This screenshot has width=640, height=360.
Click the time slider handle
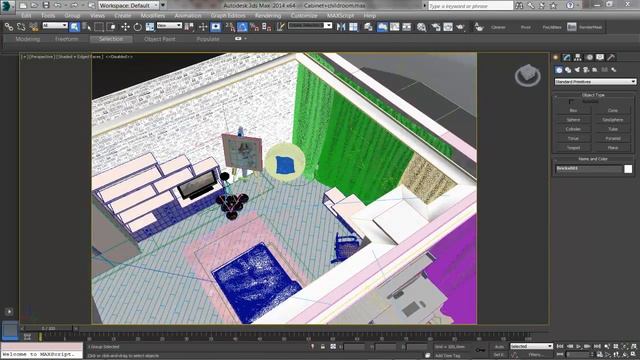click(x=48, y=329)
